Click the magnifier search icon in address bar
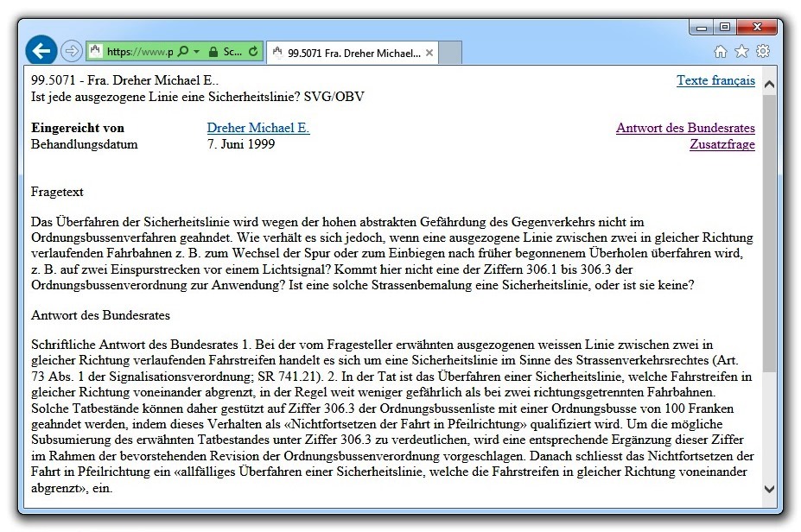This screenshot has width=801, height=532. point(183,51)
